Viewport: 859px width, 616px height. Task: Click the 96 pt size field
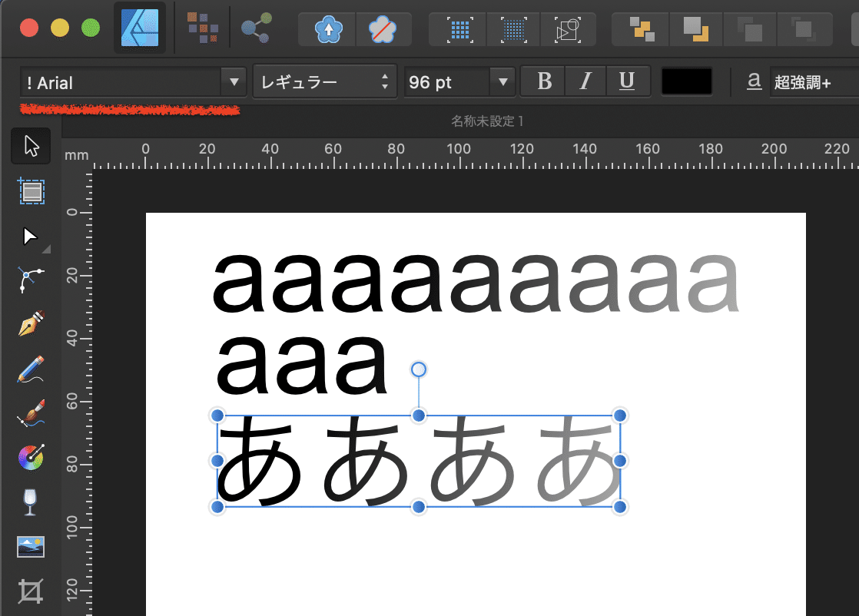tap(447, 82)
